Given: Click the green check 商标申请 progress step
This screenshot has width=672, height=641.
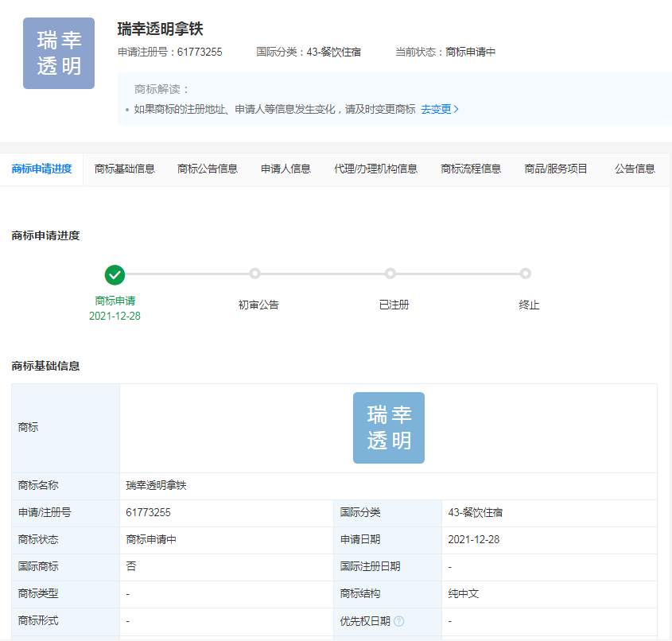Looking at the screenshot, I should 115,274.
